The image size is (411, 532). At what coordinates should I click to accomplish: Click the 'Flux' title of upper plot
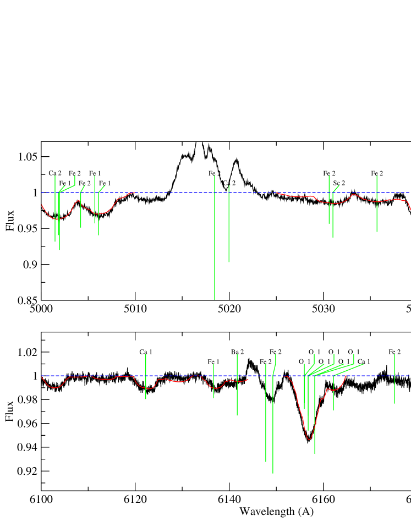[x=10, y=221]
